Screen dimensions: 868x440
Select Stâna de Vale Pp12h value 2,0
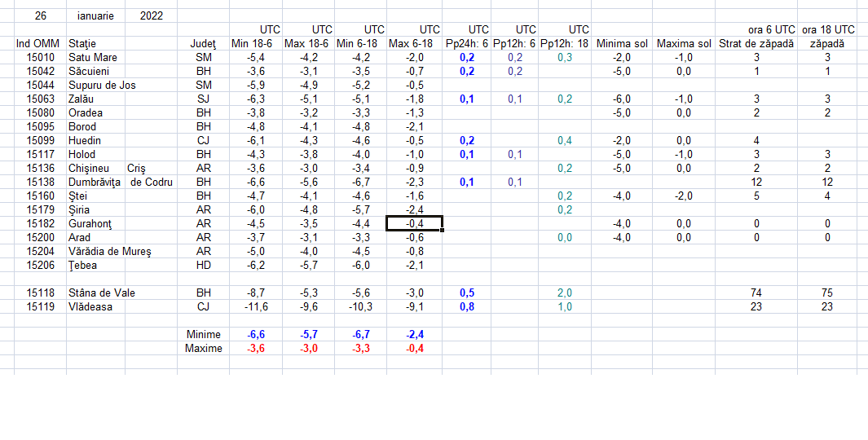(x=564, y=293)
